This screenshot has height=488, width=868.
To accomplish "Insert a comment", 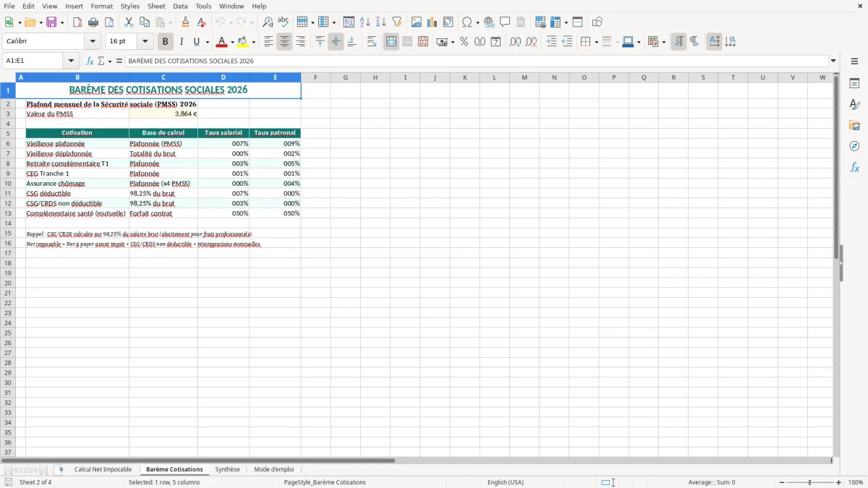I will 505,22.
